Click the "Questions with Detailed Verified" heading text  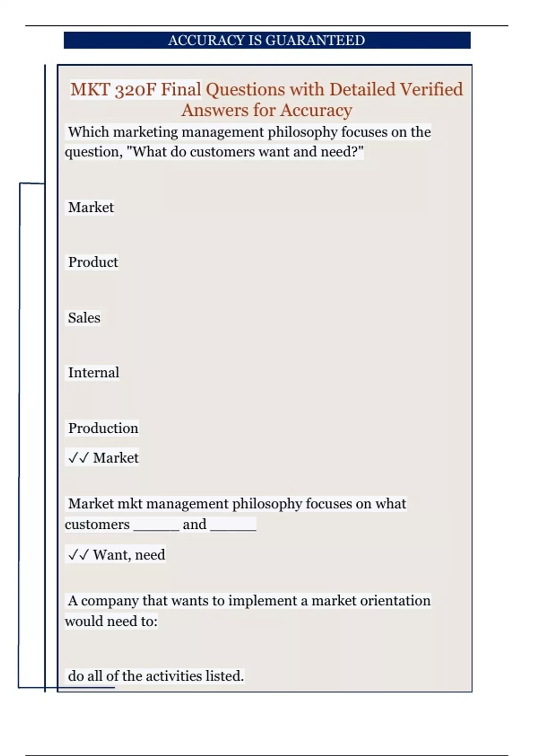(x=334, y=89)
